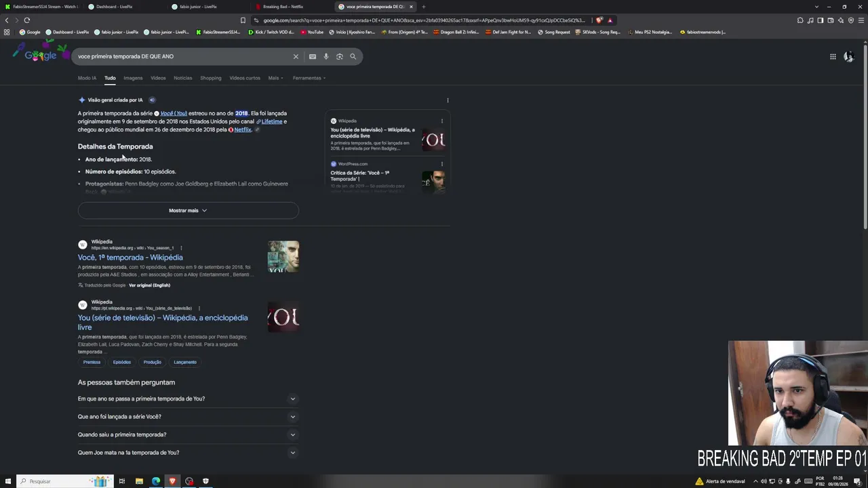The image size is (868, 488).
Task: Clear the Google search box text
Action: coord(296,56)
